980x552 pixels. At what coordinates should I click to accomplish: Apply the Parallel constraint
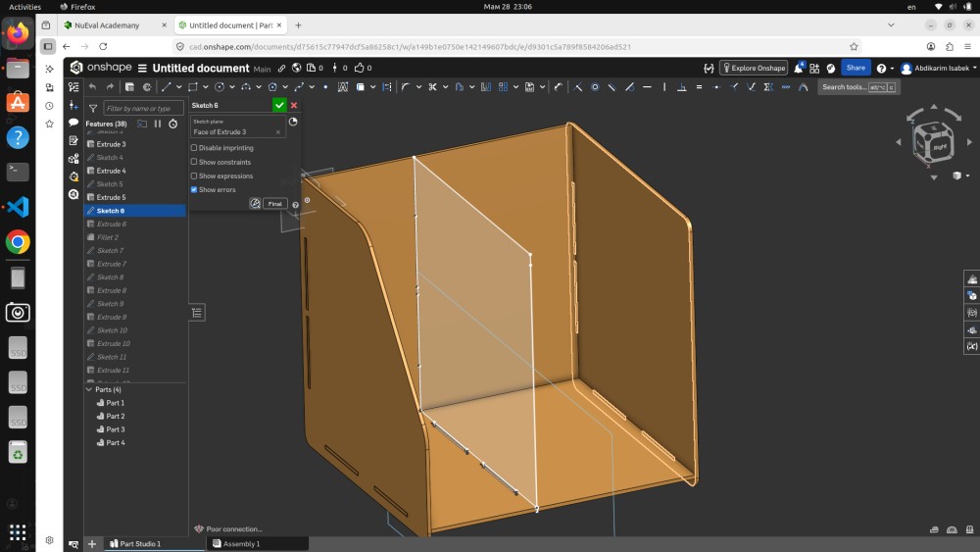[612, 87]
